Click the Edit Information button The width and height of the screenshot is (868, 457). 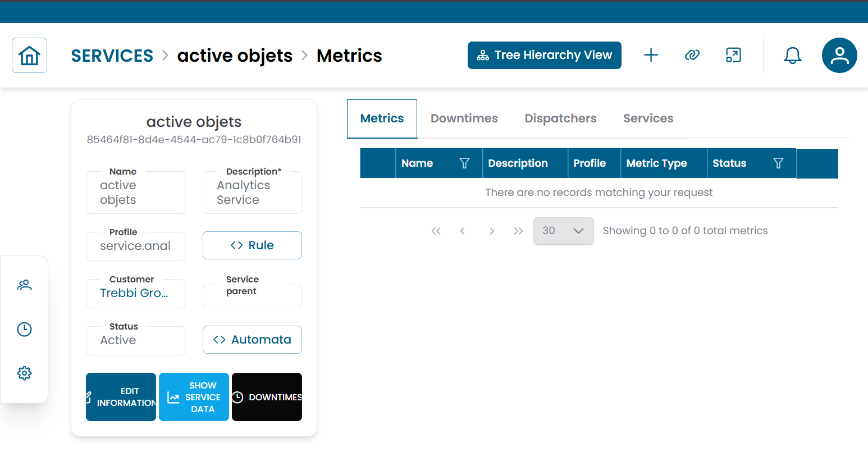[x=121, y=397]
